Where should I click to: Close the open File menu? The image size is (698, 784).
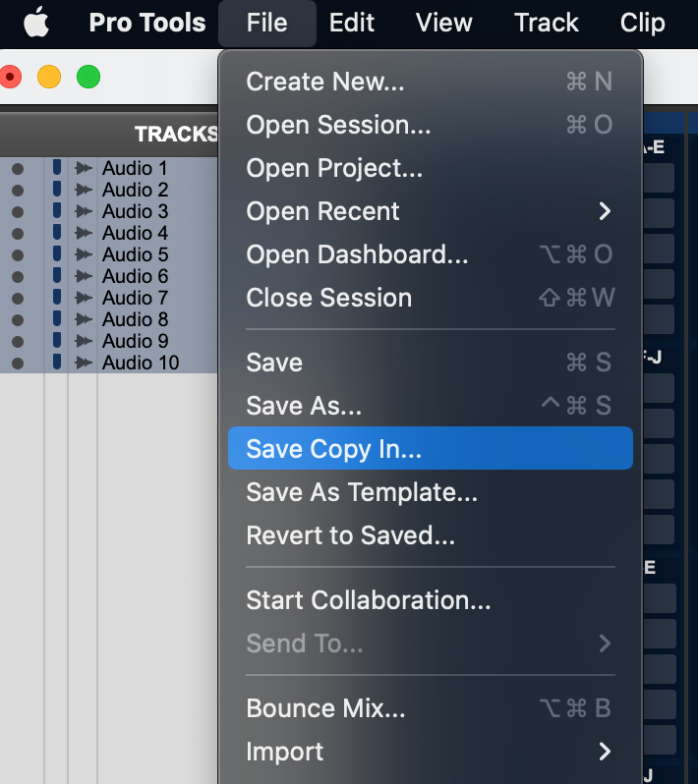(267, 23)
